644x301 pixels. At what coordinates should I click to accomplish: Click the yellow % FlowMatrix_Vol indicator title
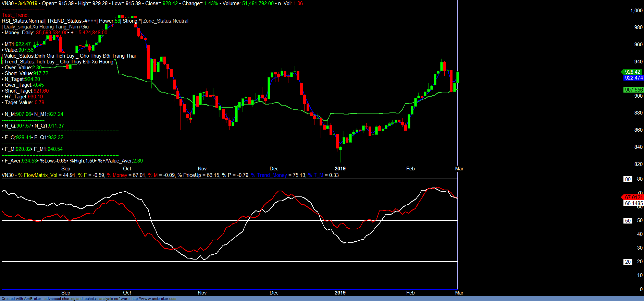coord(38,175)
